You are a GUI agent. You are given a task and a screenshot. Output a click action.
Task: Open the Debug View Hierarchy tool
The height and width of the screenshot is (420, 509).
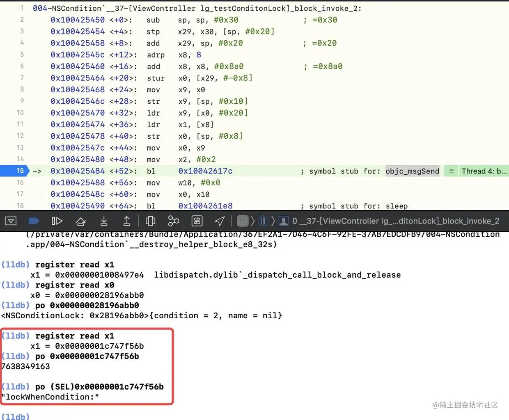click(x=151, y=221)
